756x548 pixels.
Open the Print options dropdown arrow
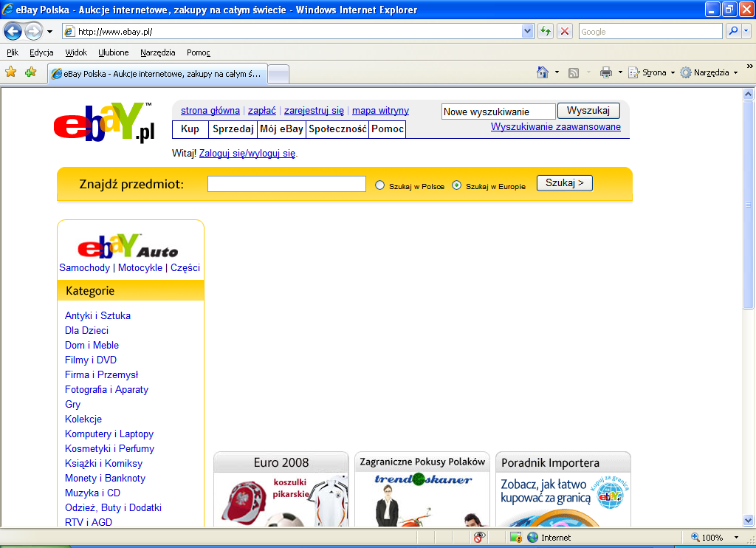coord(620,72)
